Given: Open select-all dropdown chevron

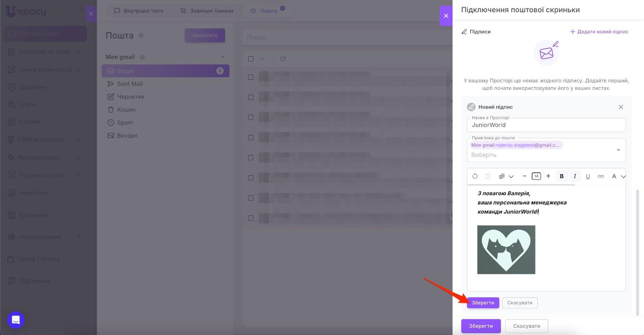Looking at the screenshot, I should (262, 59).
